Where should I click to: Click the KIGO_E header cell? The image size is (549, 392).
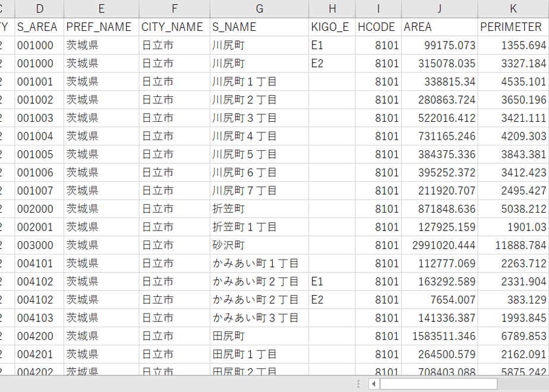[332, 27]
